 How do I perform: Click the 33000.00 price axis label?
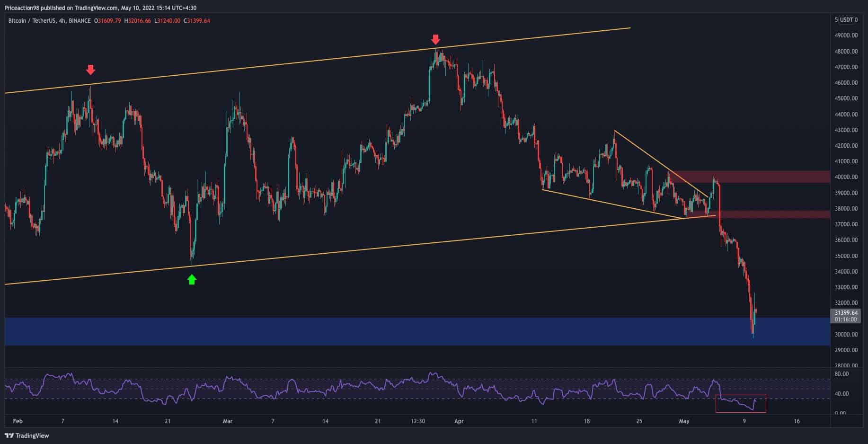(x=846, y=287)
